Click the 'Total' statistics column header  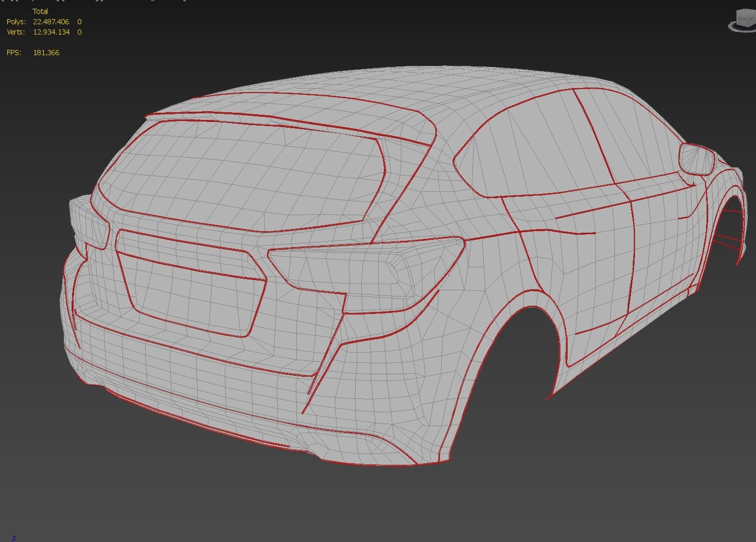(40, 11)
